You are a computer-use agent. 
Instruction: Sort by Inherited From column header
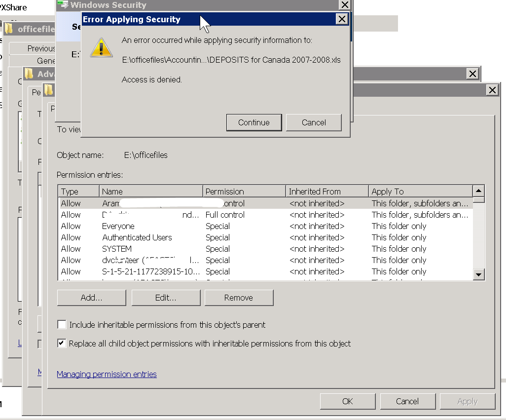point(327,191)
